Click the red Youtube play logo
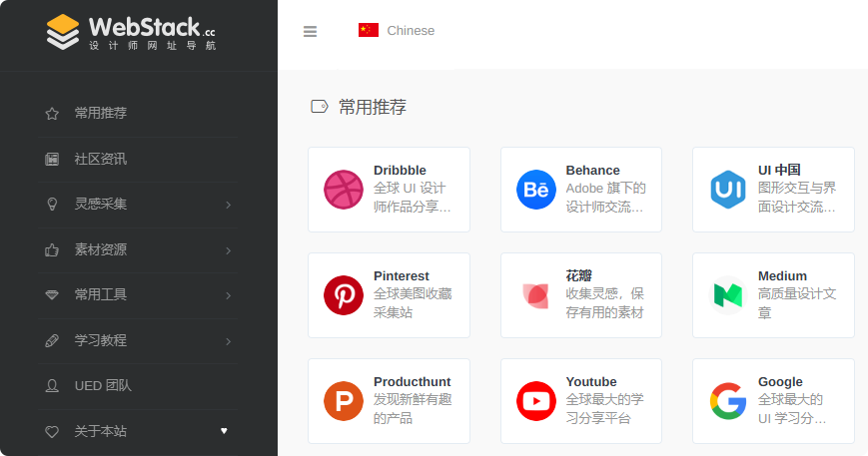Image resolution: width=868 pixels, height=456 pixels. click(x=535, y=401)
